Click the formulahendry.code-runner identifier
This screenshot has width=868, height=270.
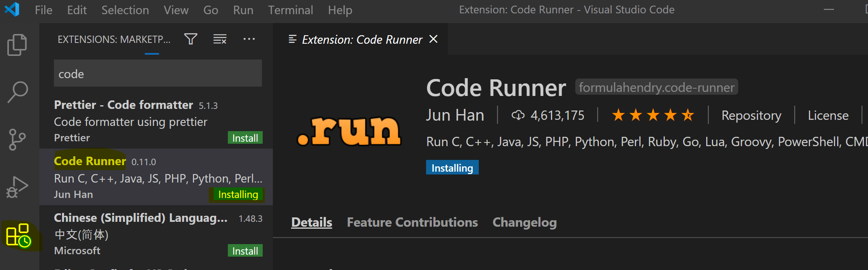656,87
